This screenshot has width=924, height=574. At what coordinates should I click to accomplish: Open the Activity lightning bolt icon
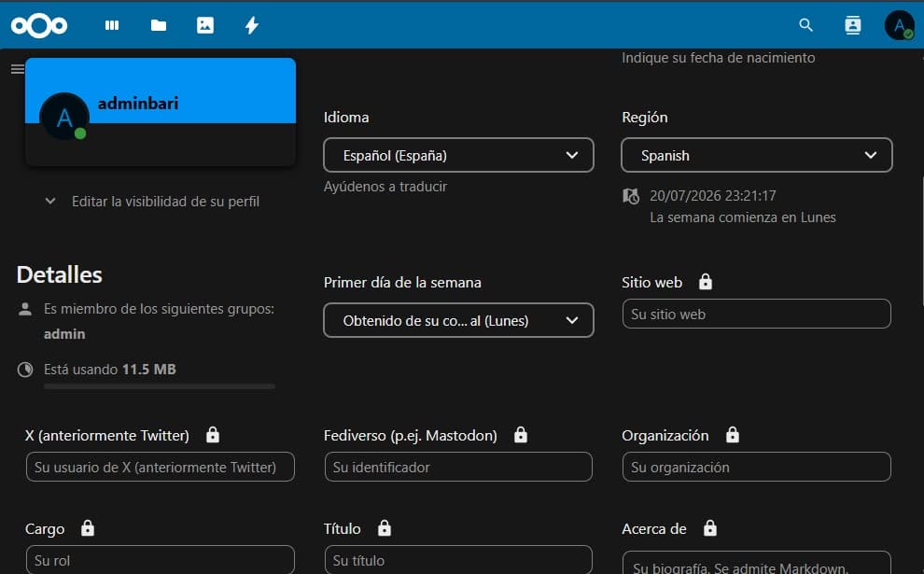(252, 25)
